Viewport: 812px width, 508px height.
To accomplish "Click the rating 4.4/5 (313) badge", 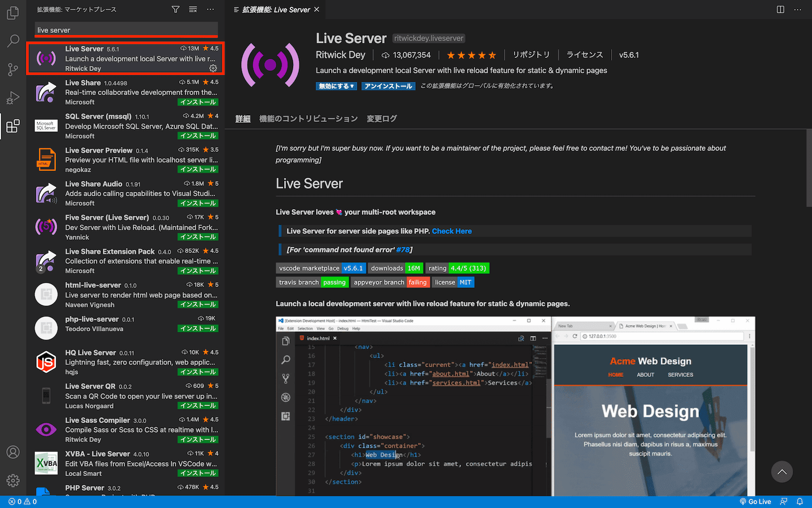I will 457,268.
